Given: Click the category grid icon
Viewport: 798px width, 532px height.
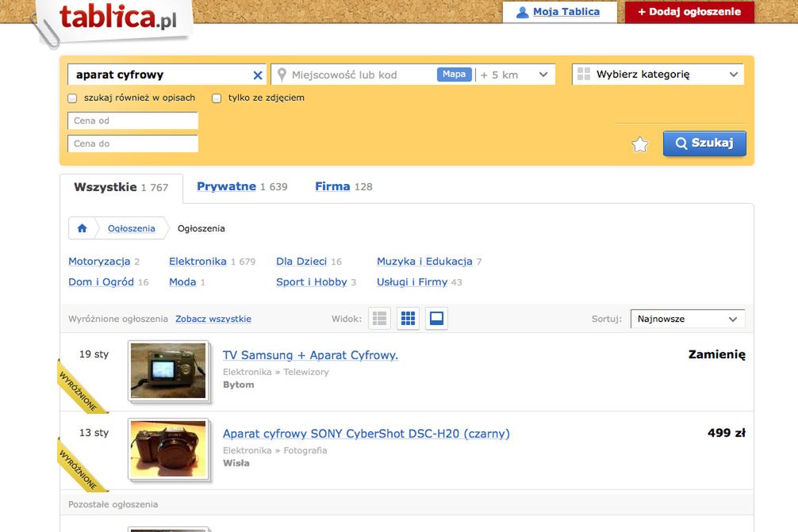Looking at the screenshot, I should (584, 75).
